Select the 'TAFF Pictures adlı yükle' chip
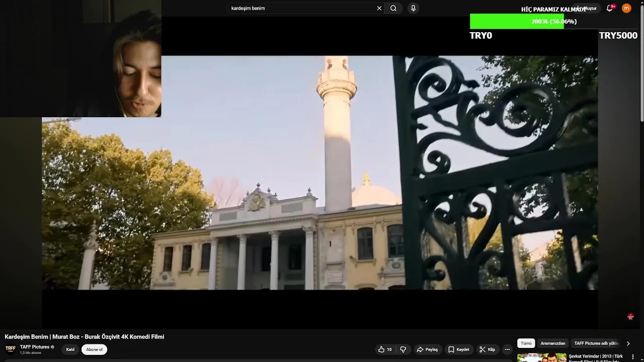644x362 pixels. tap(596, 343)
